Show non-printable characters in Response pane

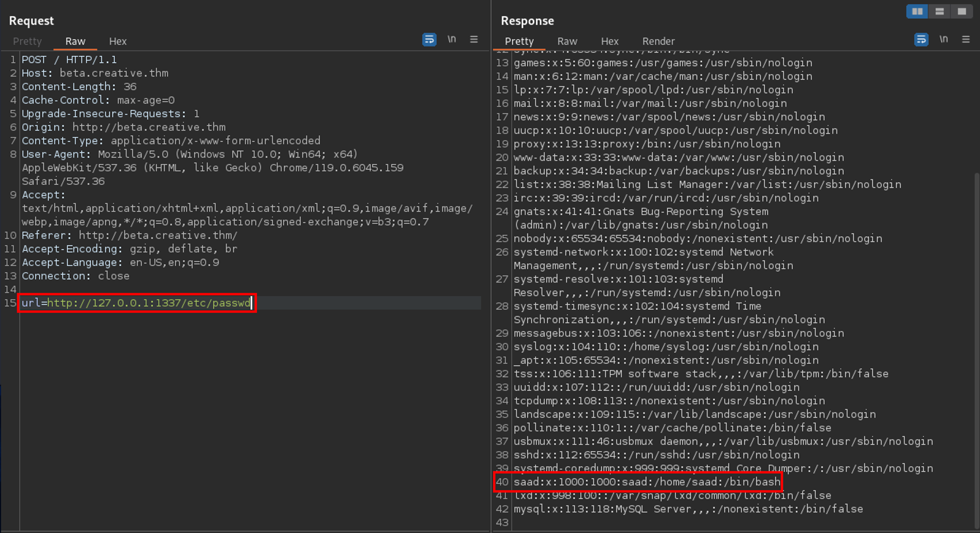[943, 39]
